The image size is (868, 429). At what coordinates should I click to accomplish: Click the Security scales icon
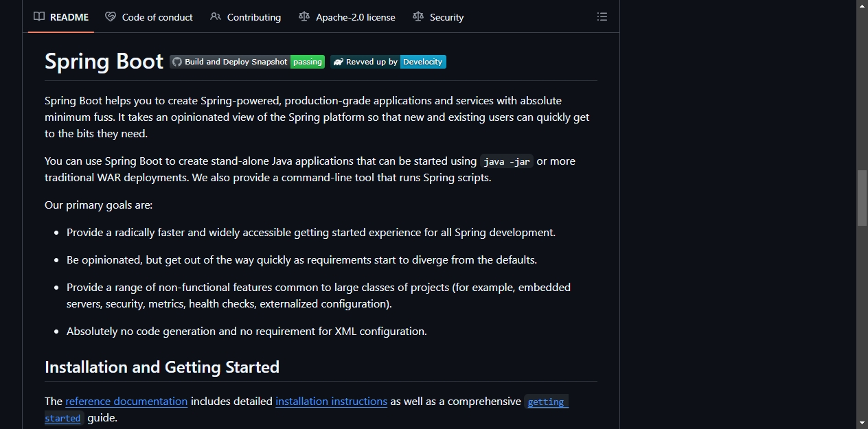pos(418,17)
